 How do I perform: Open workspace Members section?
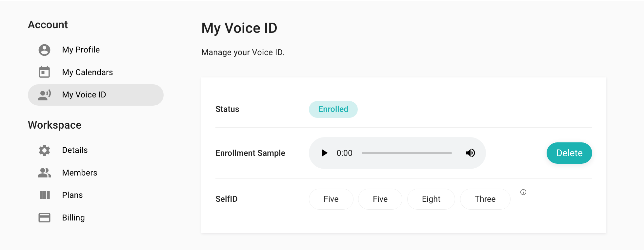[80, 173]
